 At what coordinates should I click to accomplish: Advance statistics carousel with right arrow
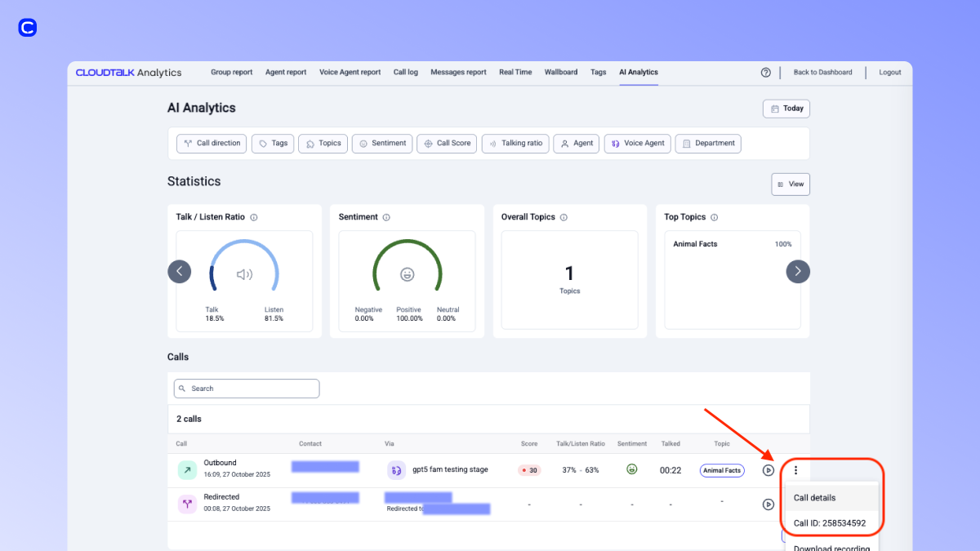798,271
